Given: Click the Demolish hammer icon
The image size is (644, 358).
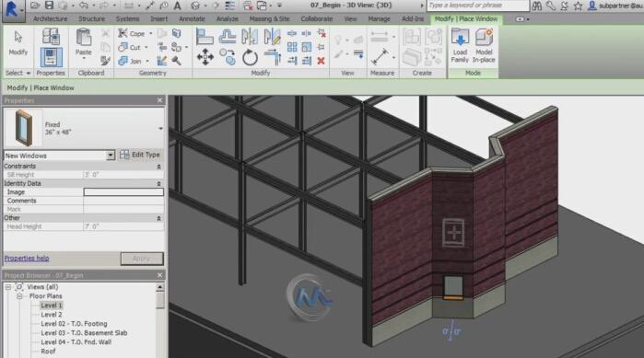Looking at the screenshot, I should pyautogui.click(x=177, y=61).
